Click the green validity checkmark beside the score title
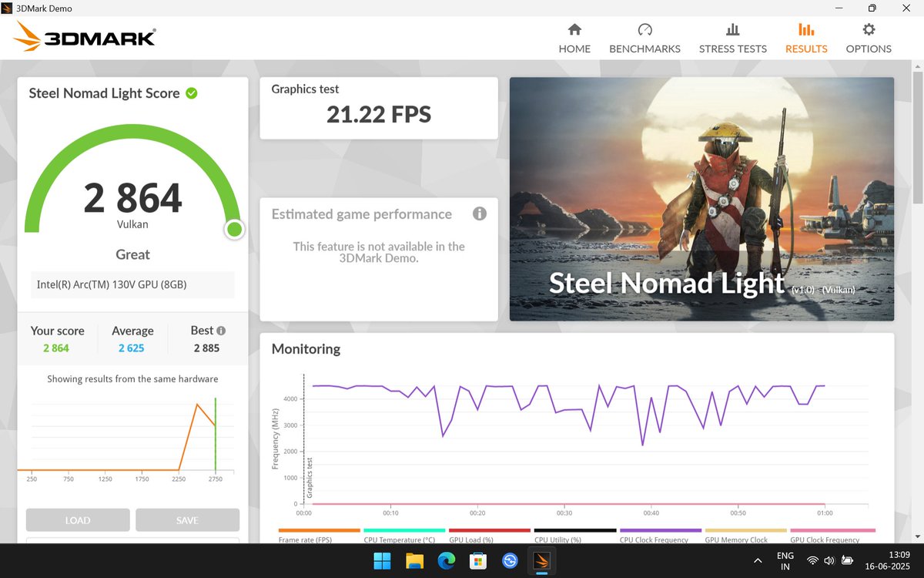The width and height of the screenshot is (924, 578). pyautogui.click(x=192, y=93)
